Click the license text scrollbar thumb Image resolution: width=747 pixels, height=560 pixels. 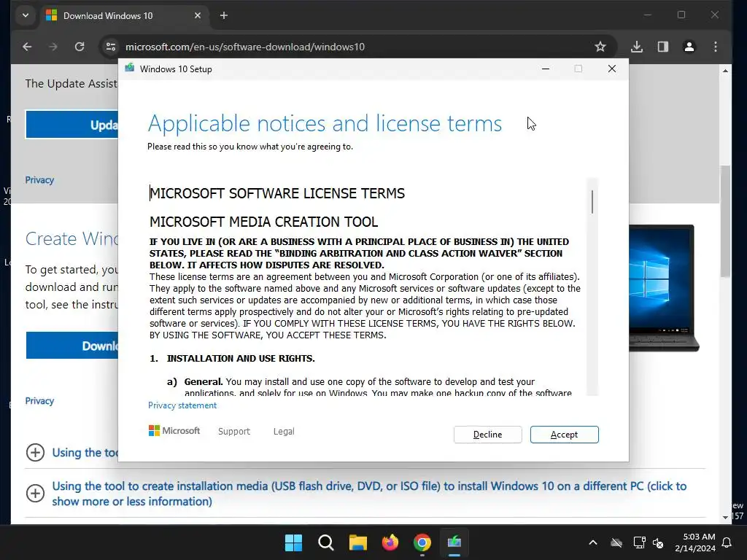point(592,201)
